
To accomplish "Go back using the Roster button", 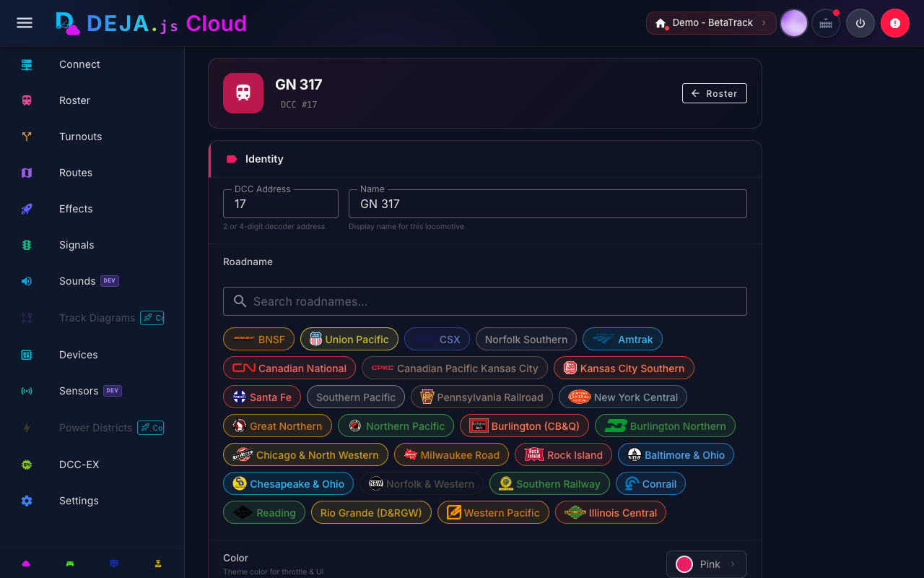I will [715, 93].
